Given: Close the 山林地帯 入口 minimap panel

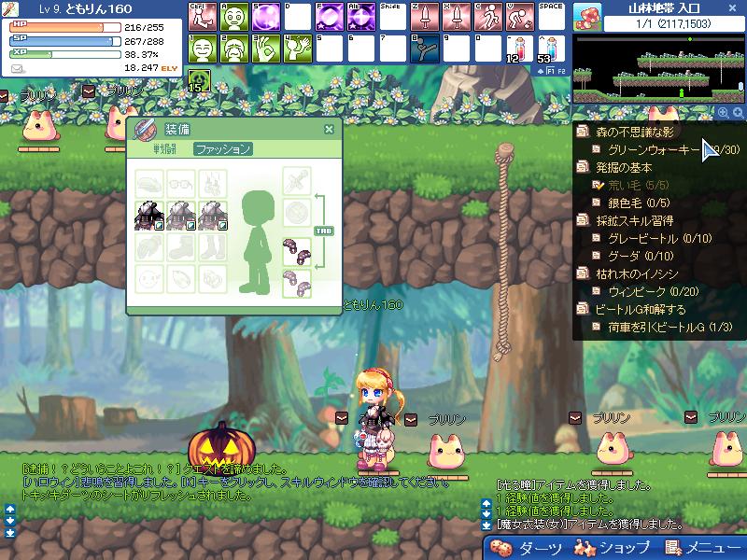Looking at the screenshot, I should (x=733, y=8).
